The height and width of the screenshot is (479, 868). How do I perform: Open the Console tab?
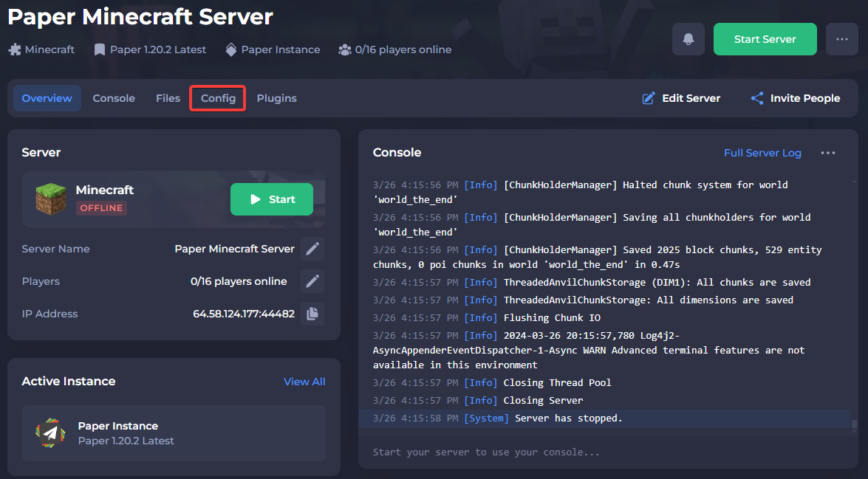pyautogui.click(x=114, y=98)
